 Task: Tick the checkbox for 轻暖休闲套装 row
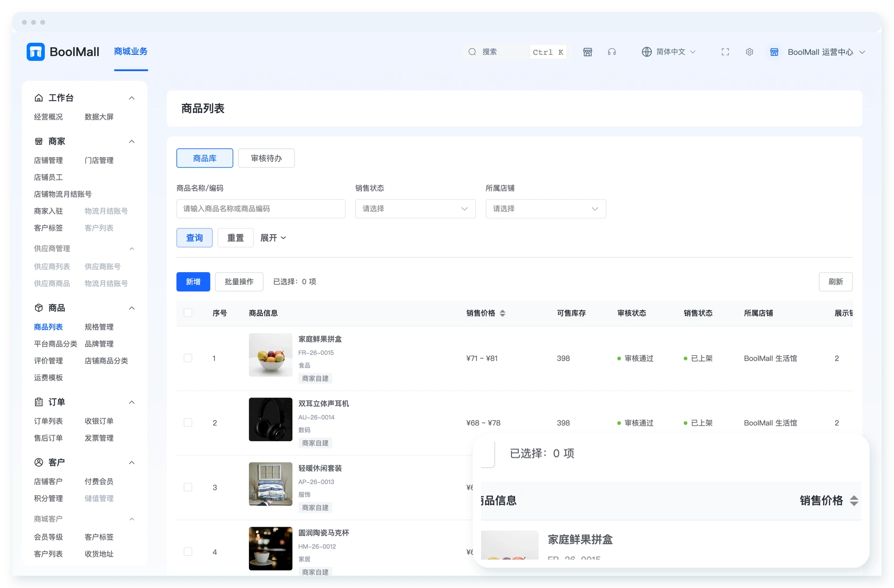pyautogui.click(x=188, y=487)
